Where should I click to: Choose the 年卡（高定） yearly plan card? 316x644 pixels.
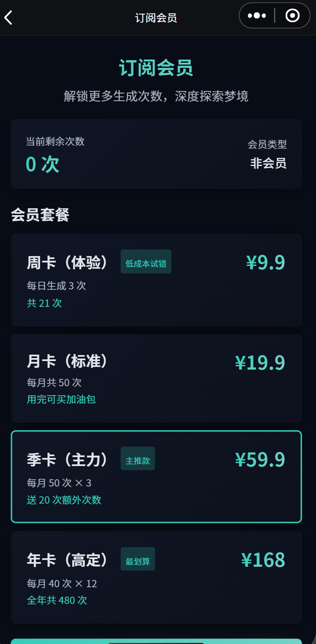(x=156, y=577)
